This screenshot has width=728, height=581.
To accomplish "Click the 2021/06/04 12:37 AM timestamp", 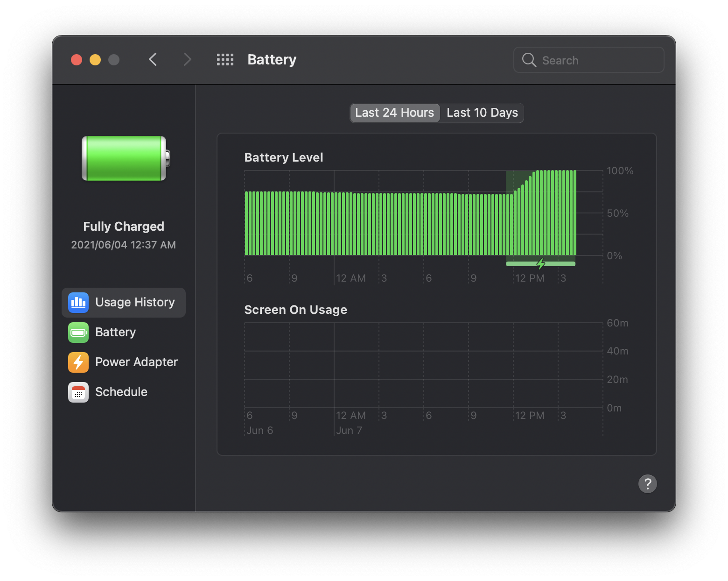I will 124,245.
